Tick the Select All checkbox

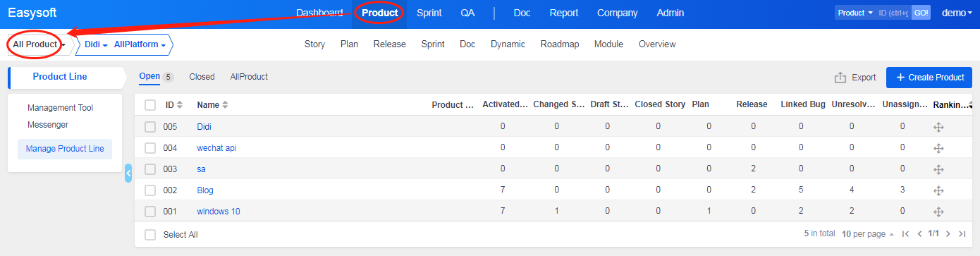tap(150, 235)
